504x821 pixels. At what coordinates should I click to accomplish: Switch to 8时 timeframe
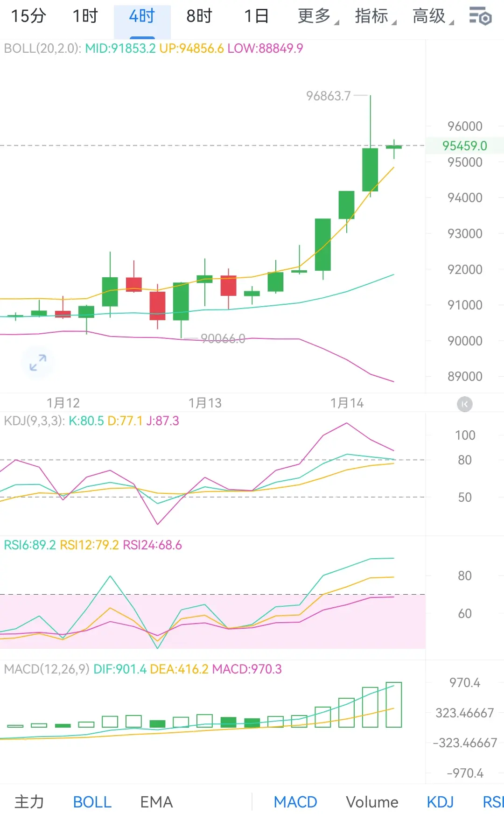199,16
